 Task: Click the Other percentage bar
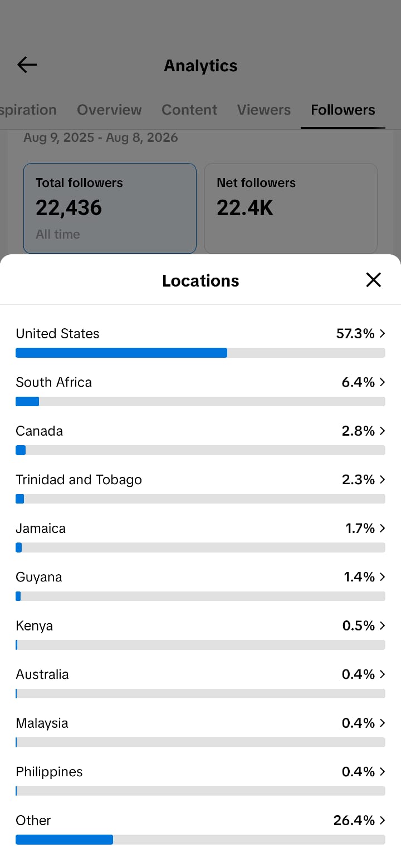point(200,840)
